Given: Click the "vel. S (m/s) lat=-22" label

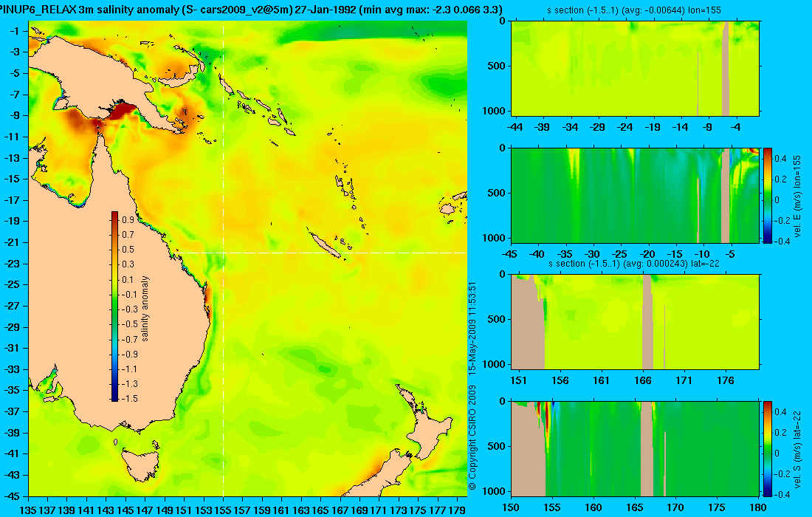Looking at the screenshot, I should [x=797, y=448].
